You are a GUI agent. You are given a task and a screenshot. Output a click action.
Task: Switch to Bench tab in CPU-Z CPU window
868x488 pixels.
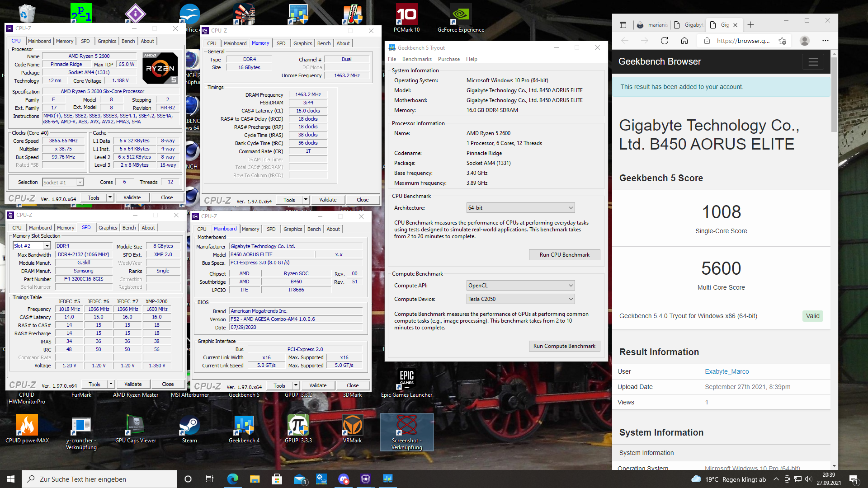tap(128, 41)
